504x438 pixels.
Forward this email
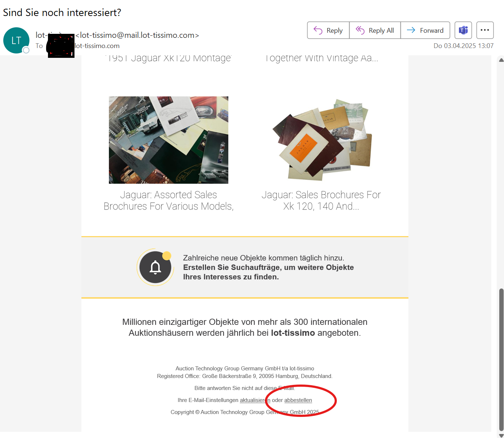(425, 30)
